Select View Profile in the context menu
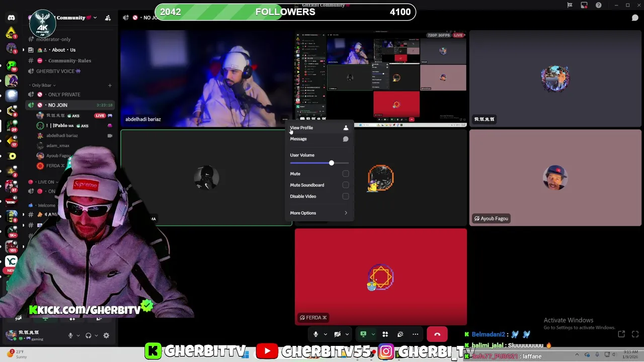 pyautogui.click(x=319, y=128)
